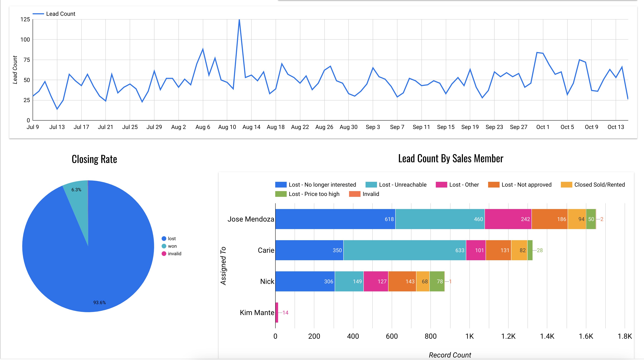Click the 'Invalid' legend swatch
Viewport: 644px width, 360px height.
click(354, 194)
